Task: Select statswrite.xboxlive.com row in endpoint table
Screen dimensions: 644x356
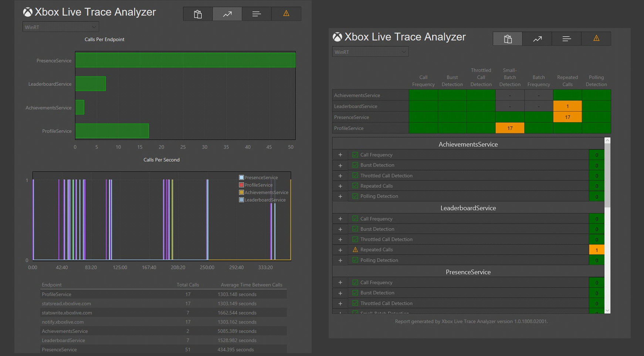Action: pyautogui.click(x=163, y=313)
